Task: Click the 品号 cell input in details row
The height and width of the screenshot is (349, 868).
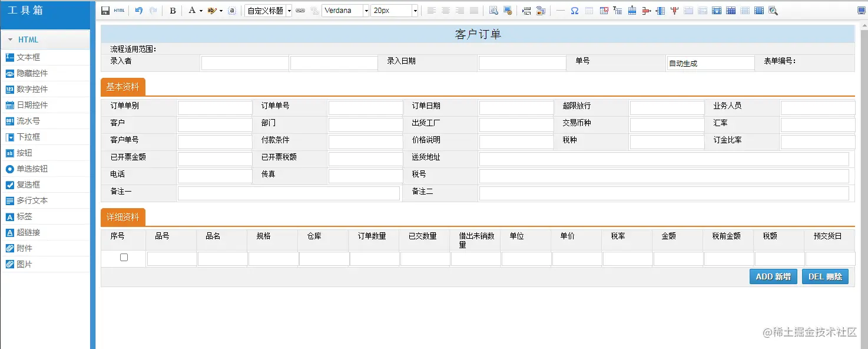Action: click(x=172, y=259)
